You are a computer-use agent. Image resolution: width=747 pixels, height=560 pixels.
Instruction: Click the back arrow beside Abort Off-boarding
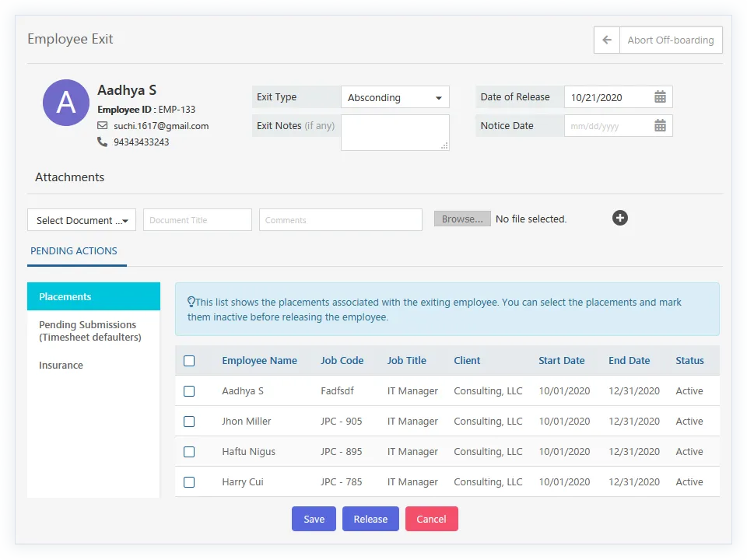point(606,40)
